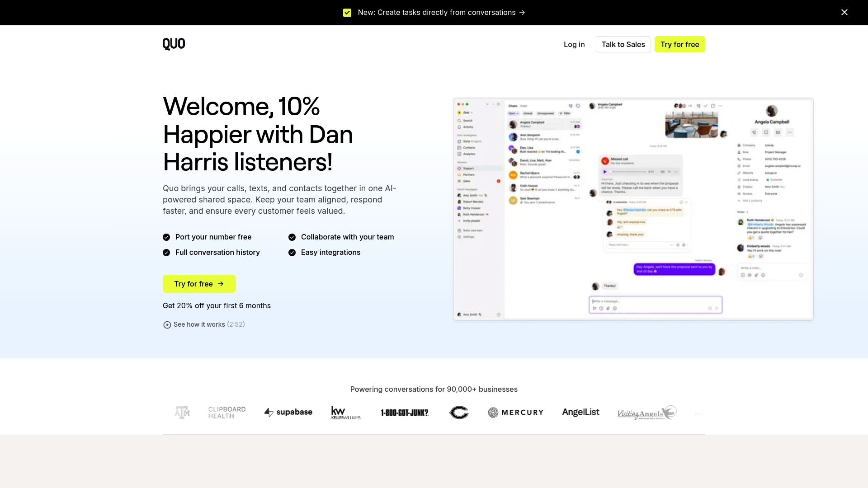Click the Welcome 10% Happier headline
868x488 pixels.
(x=258, y=134)
